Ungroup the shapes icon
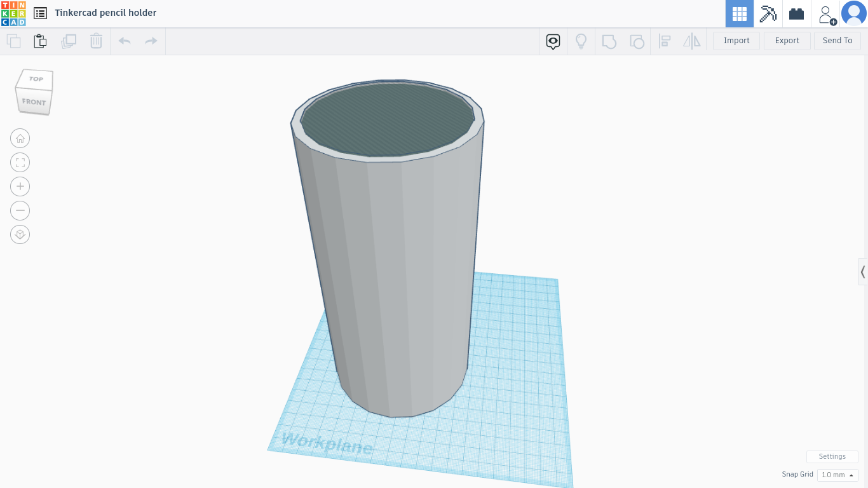The width and height of the screenshot is (868, 488). point(637,42)
